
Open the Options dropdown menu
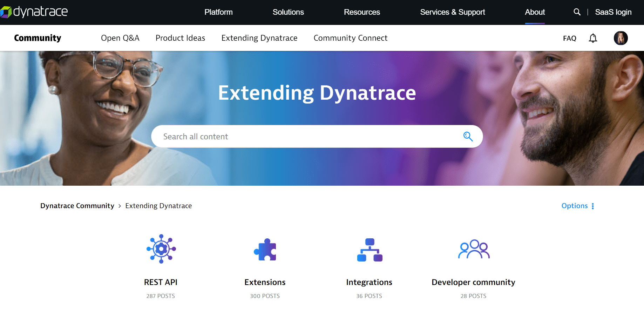pyautogui.click(x=578, y=206)
